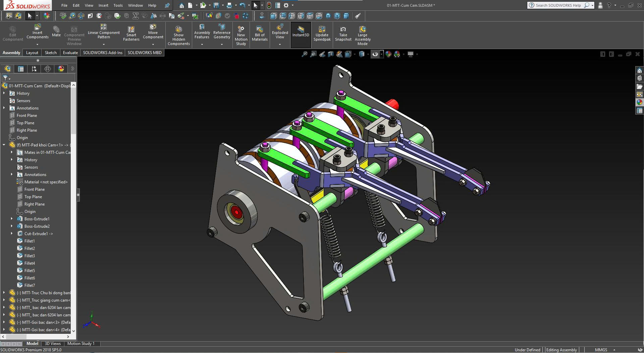The image size is (644, 353).
Task: Click the Help question mark button
Action: (x=609, y=5)
